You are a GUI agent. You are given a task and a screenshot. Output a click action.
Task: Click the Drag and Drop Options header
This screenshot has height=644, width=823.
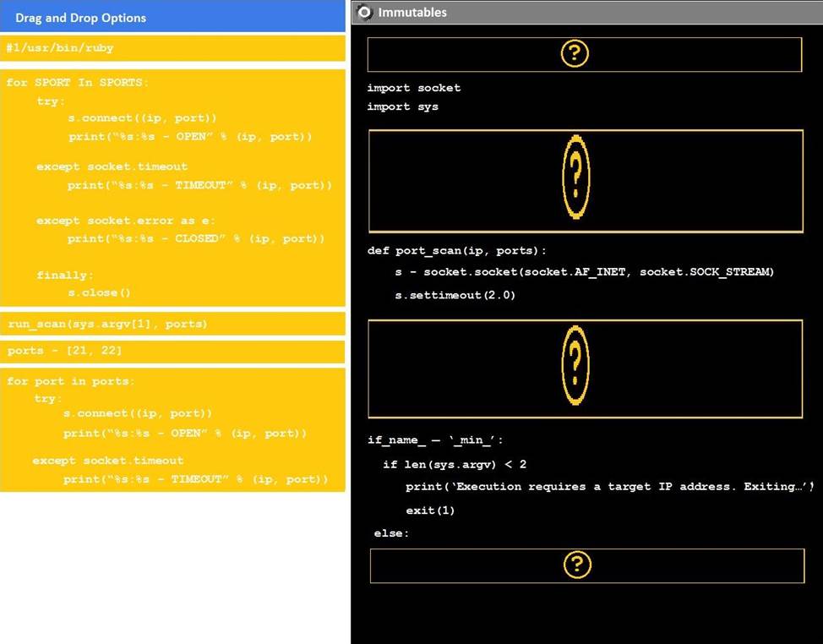click(x=172, y=17)
